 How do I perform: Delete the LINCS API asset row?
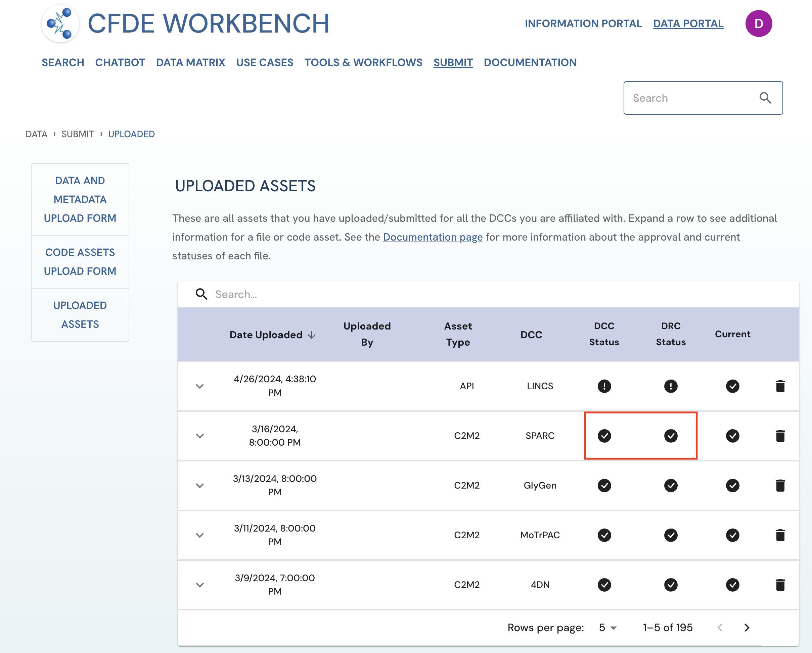tap(780, 386)
